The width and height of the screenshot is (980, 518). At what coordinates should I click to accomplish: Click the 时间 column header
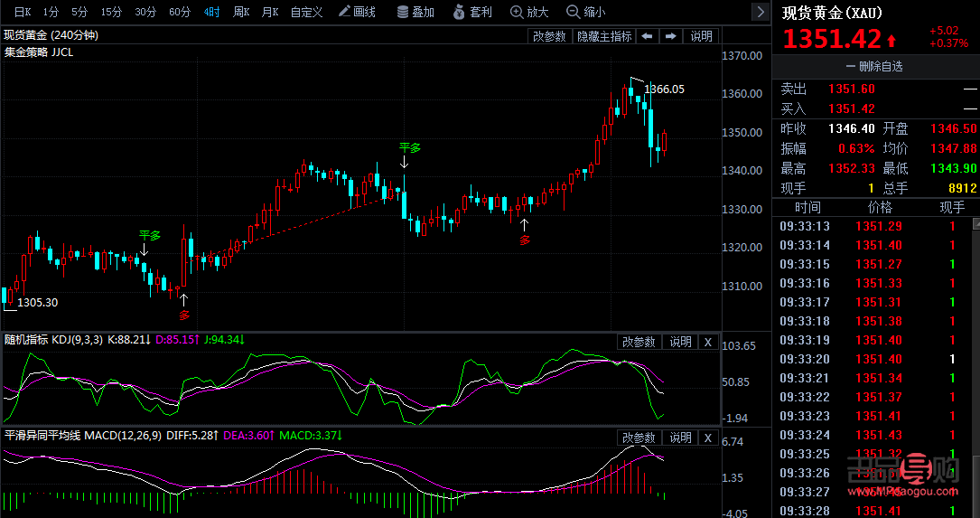(807, 207)
